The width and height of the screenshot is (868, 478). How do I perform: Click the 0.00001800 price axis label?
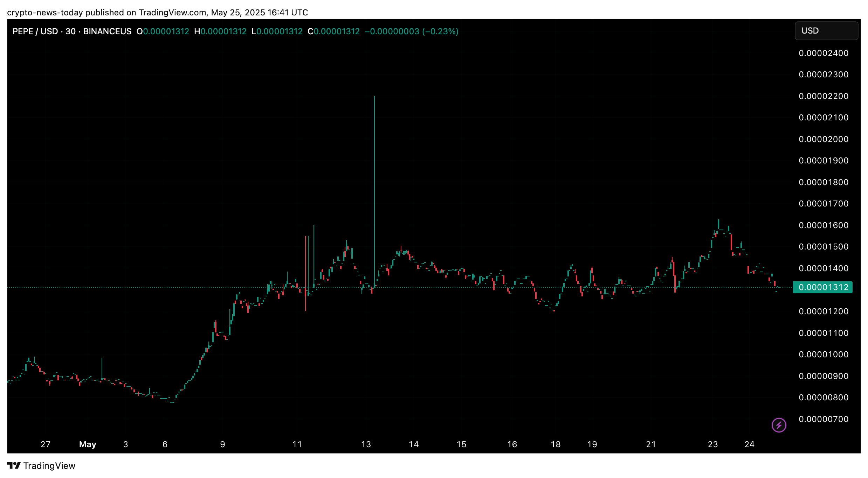pyautogui.click(x=824, y=182)
